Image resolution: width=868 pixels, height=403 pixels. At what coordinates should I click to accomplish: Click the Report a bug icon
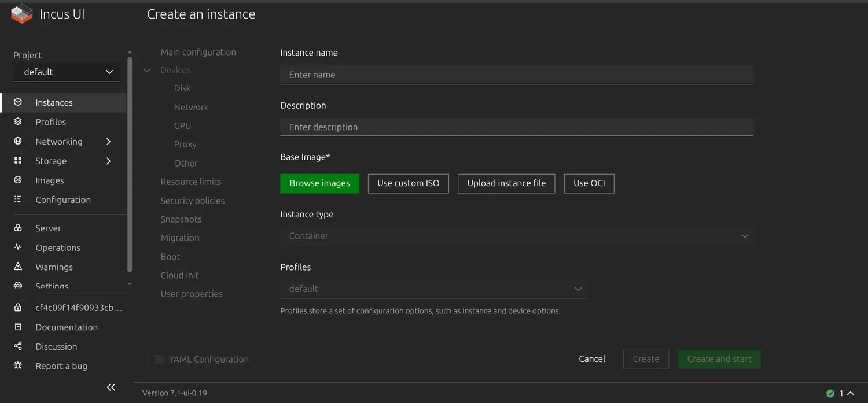pyautogui.click(x=18, y=365)
